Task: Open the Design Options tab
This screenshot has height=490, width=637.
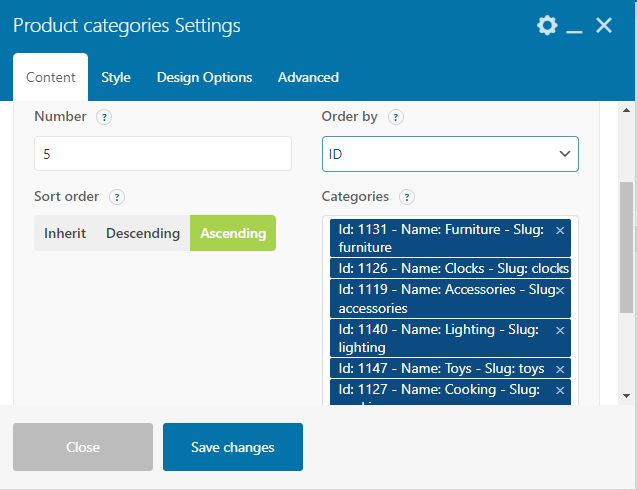Action: [x=204, y=77]
